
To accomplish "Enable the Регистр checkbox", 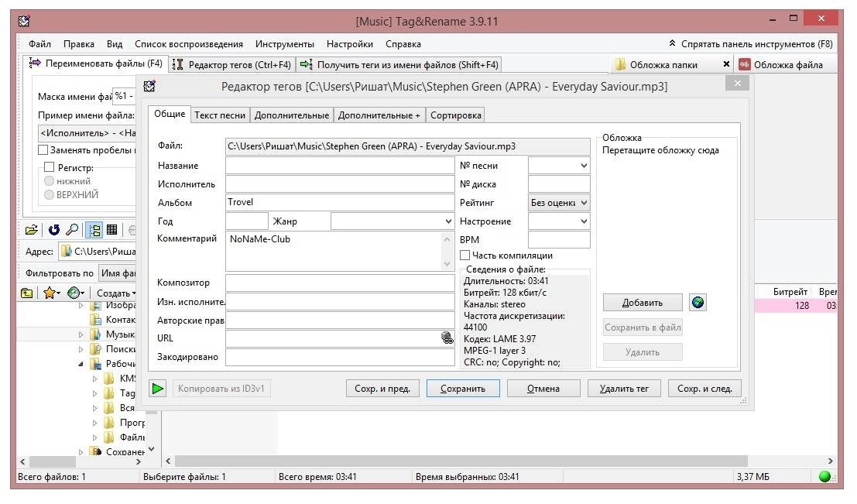I will 50,167.
